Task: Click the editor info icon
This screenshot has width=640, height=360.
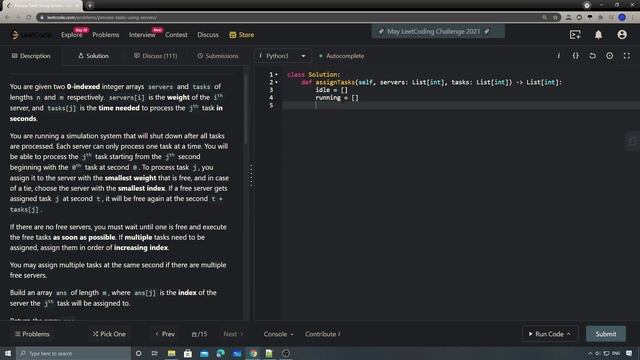Action: 558,56
